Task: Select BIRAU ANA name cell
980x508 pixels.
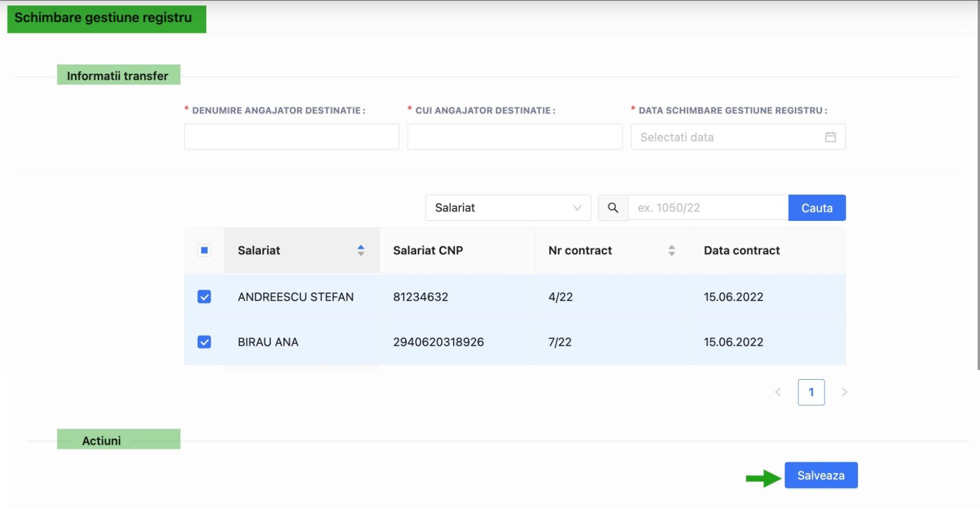Action: pyautogui.click(x=268, y=342)
